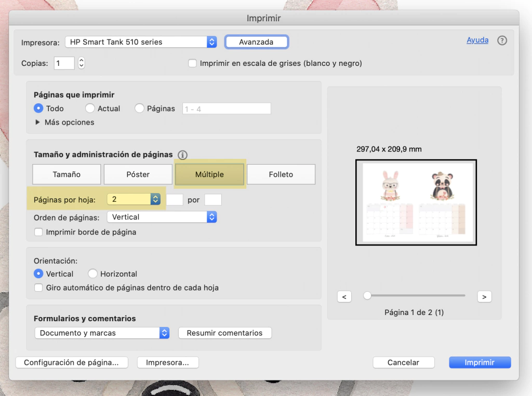Open the Documento y marcas dropdown
Viewport: 532px width, 396px height.
[x=102, y=333]
